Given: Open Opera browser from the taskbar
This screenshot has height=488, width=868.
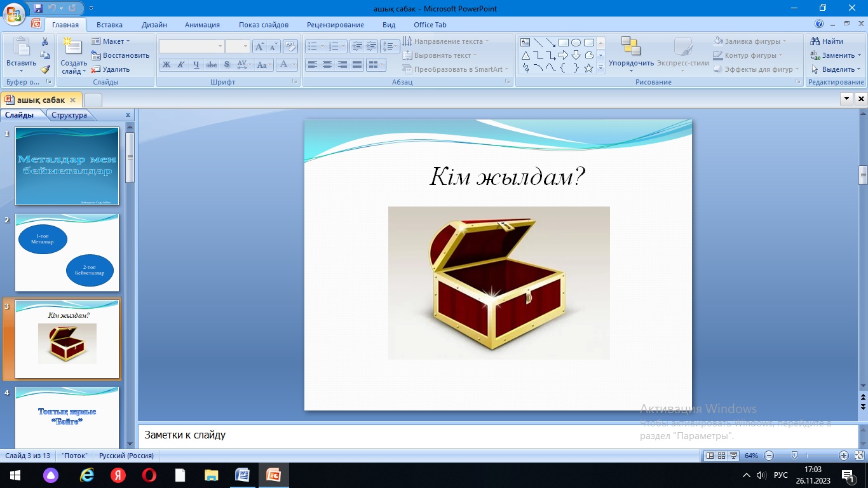Looking at the screenshot, I should [x=149, y=475].
